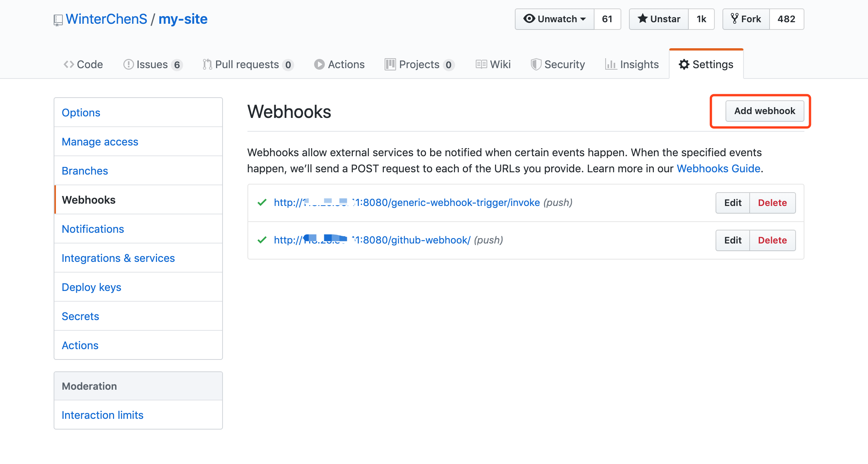Open the Webhooks Guide link

tap(718, 168)
